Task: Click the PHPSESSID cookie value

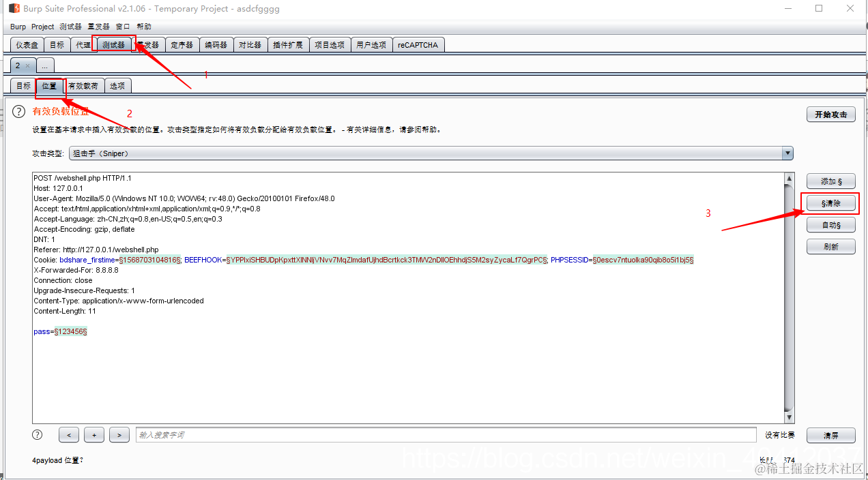Action: point(643,260)
